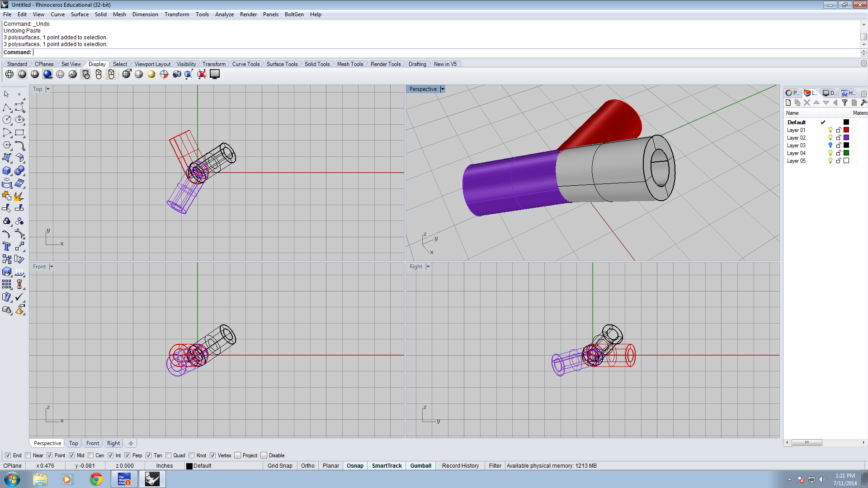
Task: Open the Right viewport dropdown arrow
Action: point(428,267)
